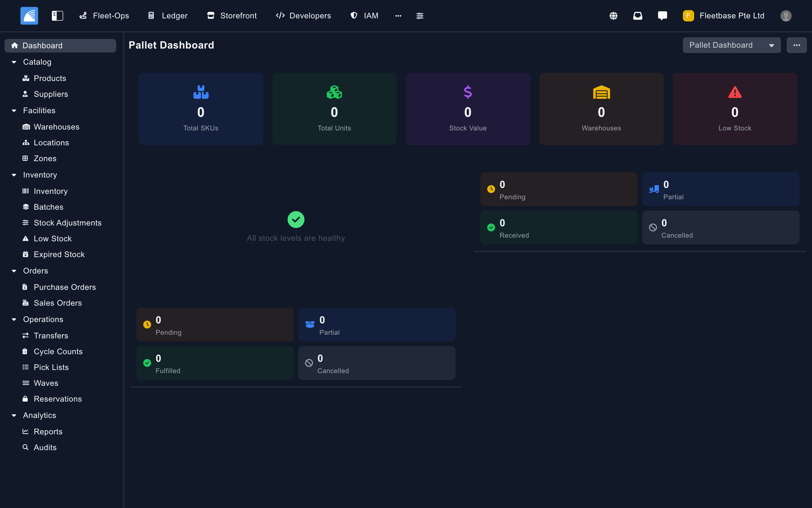Click the Fulfilled card check icon
812x508 pixels.
tap(147, 363)
